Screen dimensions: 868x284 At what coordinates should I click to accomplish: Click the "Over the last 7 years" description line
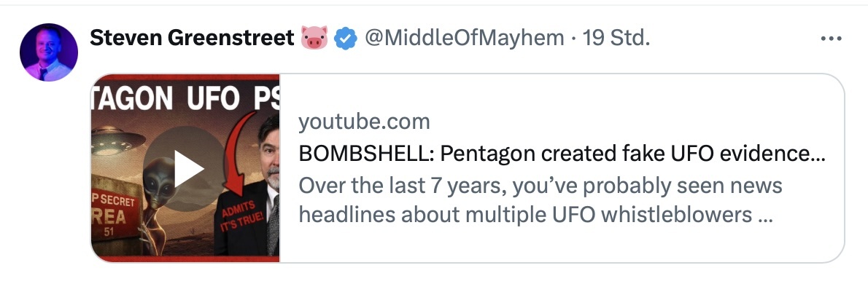point(540,186)
